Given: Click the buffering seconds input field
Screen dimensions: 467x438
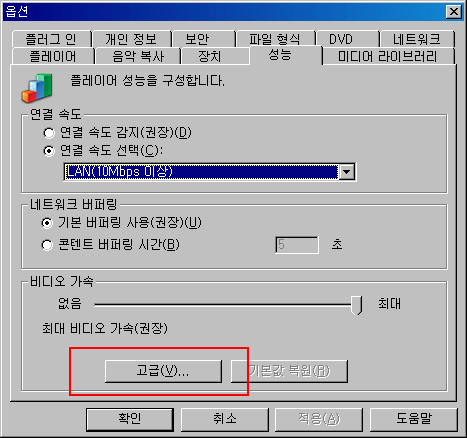Looking at the screenshot, I should point(297,245).
